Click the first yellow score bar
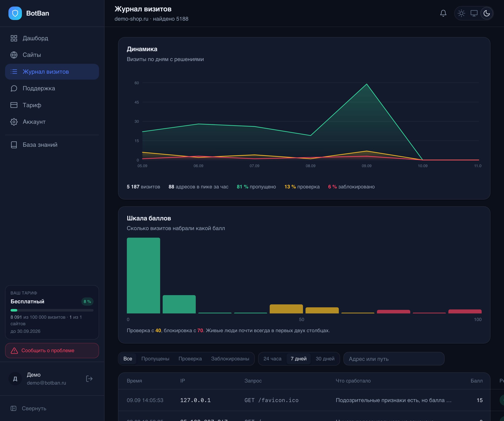This screenshot has width=504, height=421. pyautogui.click(x=286, y=309)
